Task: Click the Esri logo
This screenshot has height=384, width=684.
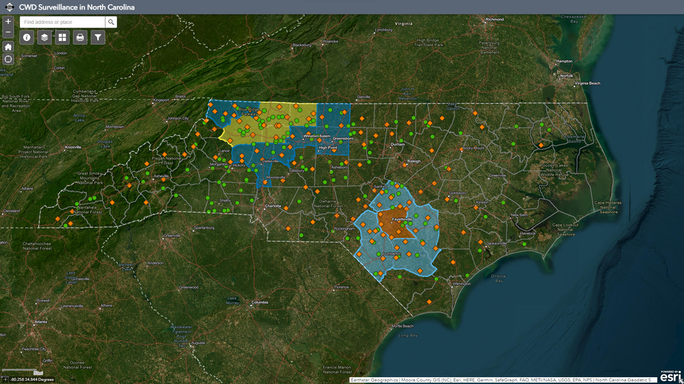Action: click(671, 377)
